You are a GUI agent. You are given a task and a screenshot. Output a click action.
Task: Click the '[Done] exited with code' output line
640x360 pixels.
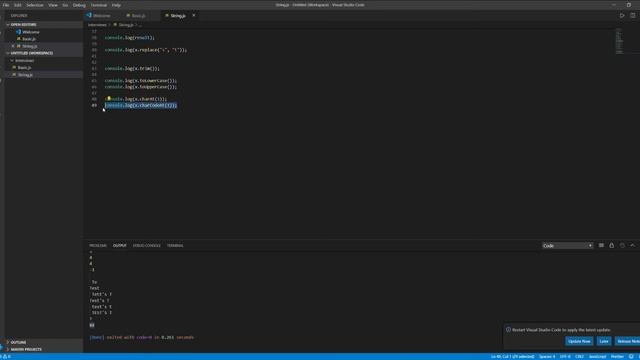[x=142, y=338]
